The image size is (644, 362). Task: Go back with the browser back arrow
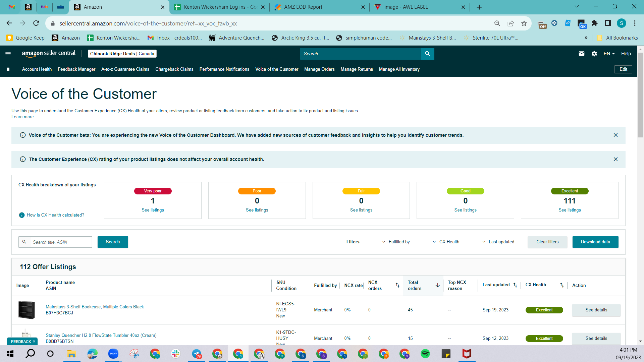(9, 23)
